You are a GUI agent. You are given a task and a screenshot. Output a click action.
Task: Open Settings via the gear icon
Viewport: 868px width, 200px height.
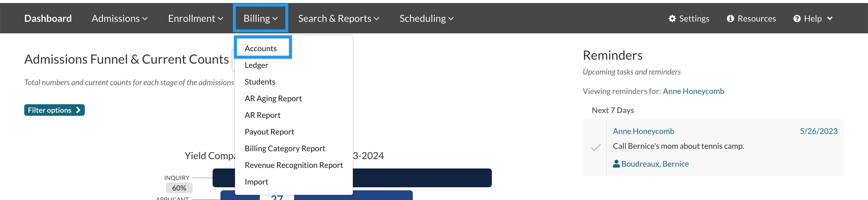672,18
